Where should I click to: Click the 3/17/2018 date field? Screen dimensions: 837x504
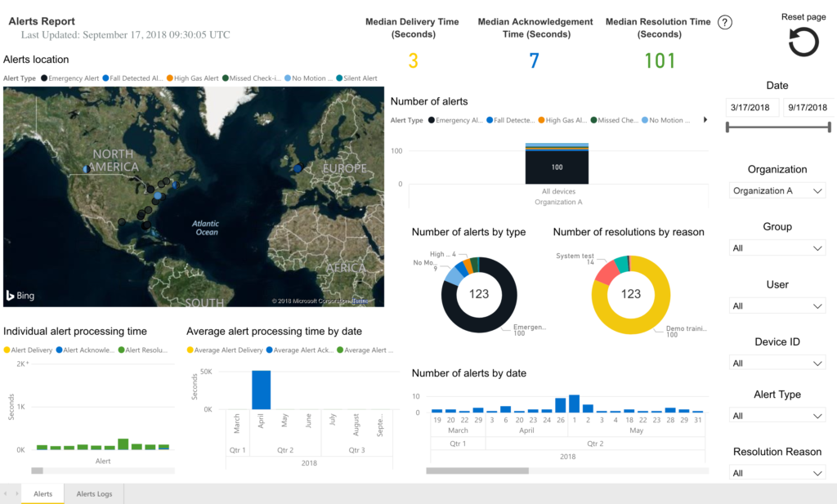(752, 107)
